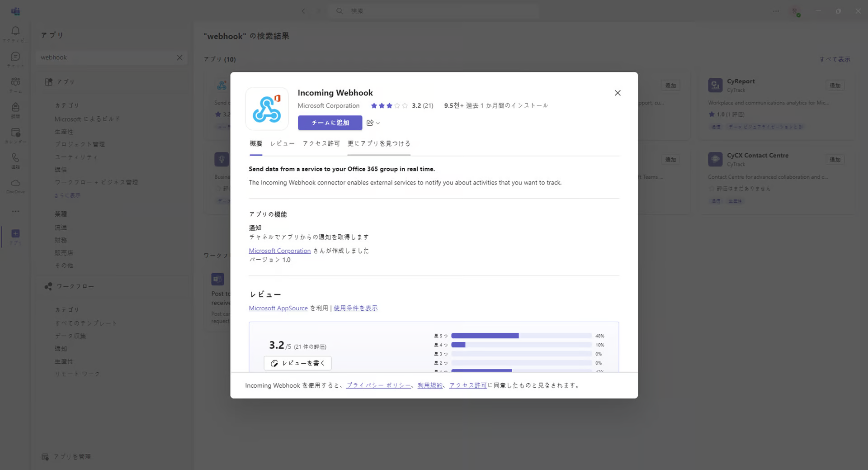
Task: Close the Incoming Webhook dialog
Action: [618, 93]
